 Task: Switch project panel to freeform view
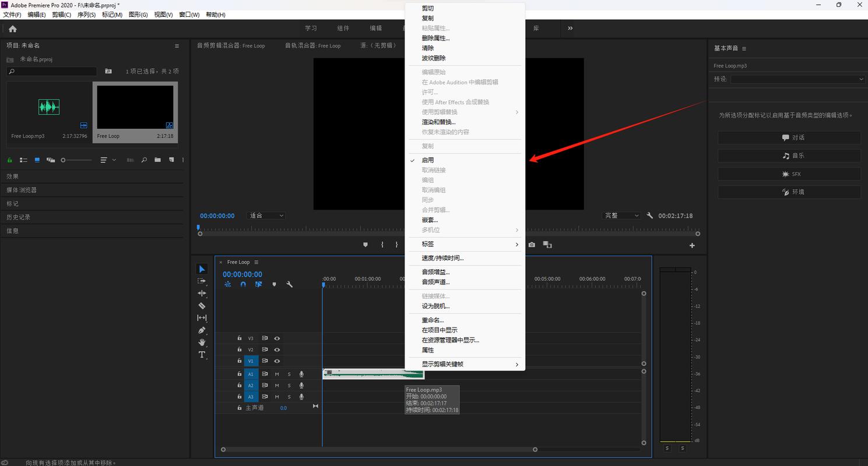coord(51,160)
